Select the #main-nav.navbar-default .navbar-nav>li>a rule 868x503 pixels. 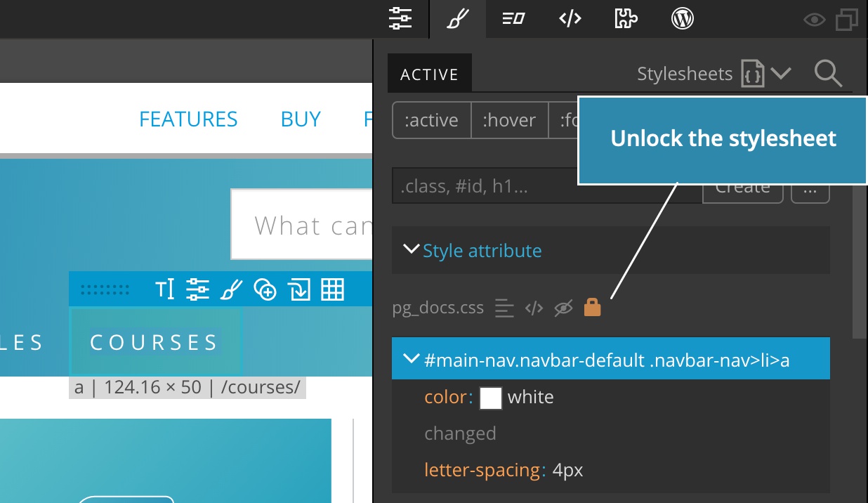click(x=611, y=358)
